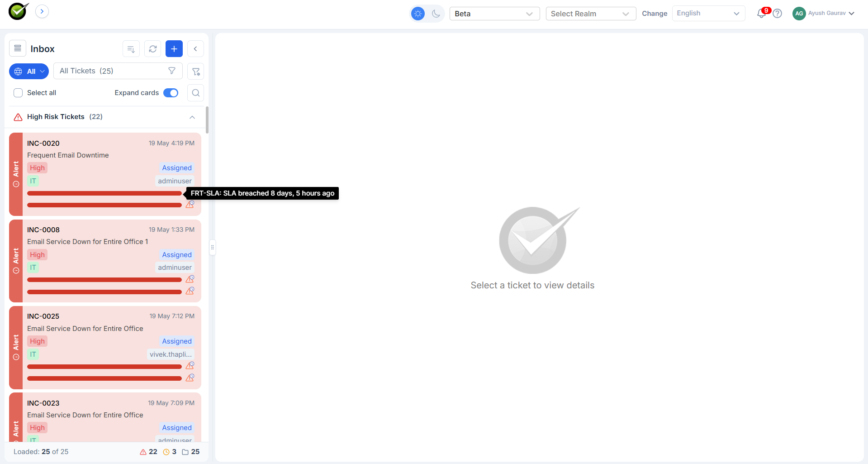Image resolution: width=868 pixels, height=464 pixels.
Task: Toggle the Expand cards switch
Action: tap(171, 93)
